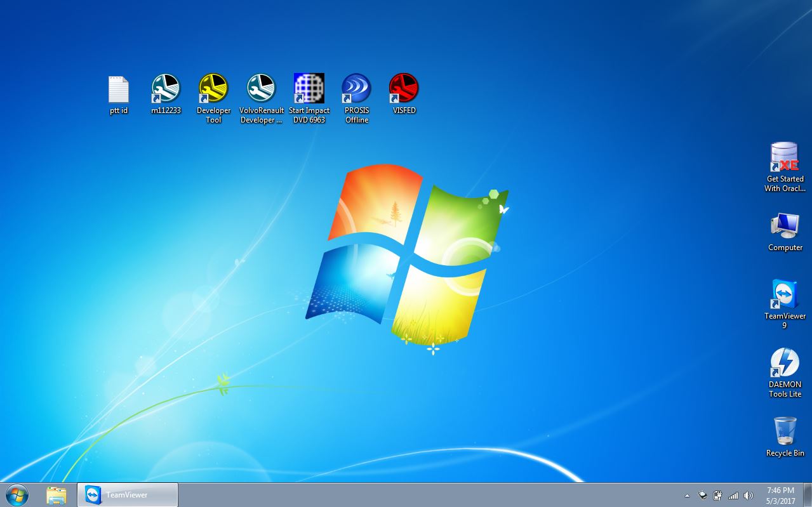The image size is (812, 507).
Task: Click the power plug tray icon
Action: click(717, 496)
